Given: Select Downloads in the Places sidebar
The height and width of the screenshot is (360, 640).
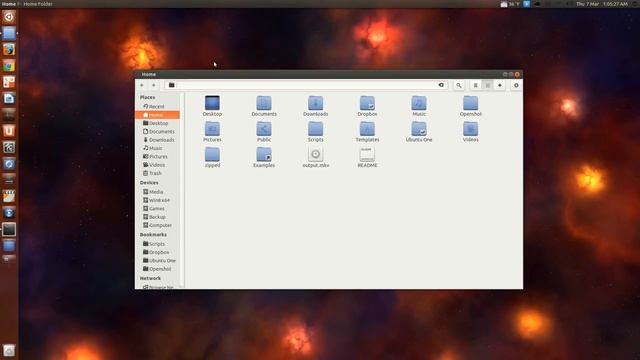Looking at the screenshot, I should [x=158, y=140].
